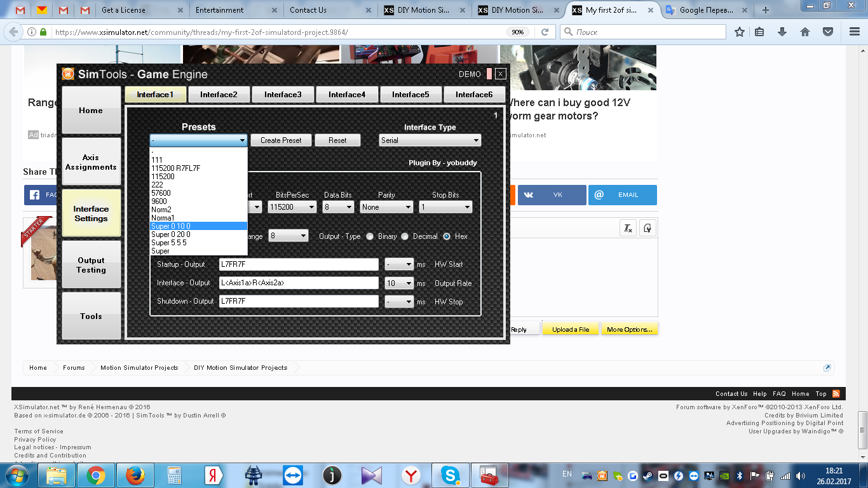The height and width of the screenshot is (488, 868).
Task: Switch to the Interface2 tab
Action: (219, 95)
